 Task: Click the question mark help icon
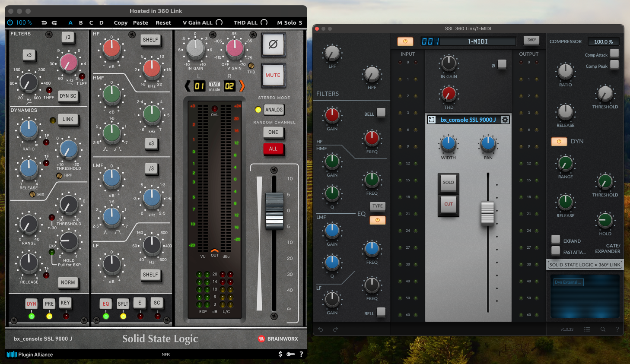(301, 355)
